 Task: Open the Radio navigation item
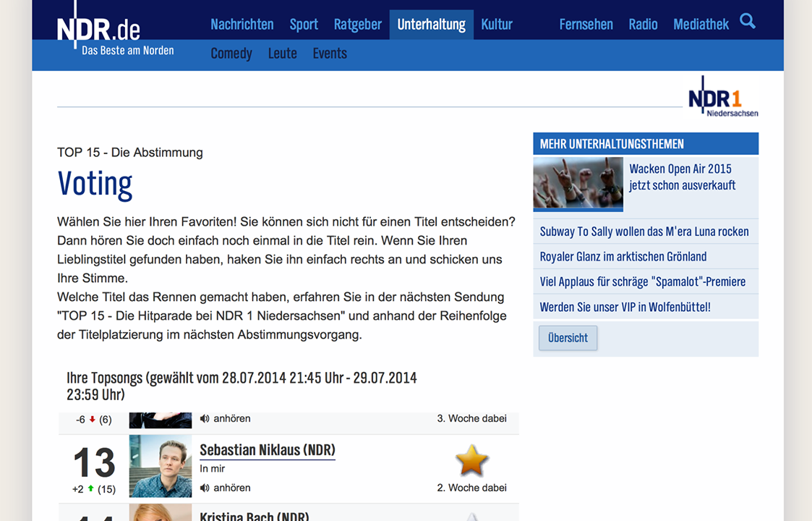tap(643, 25)
